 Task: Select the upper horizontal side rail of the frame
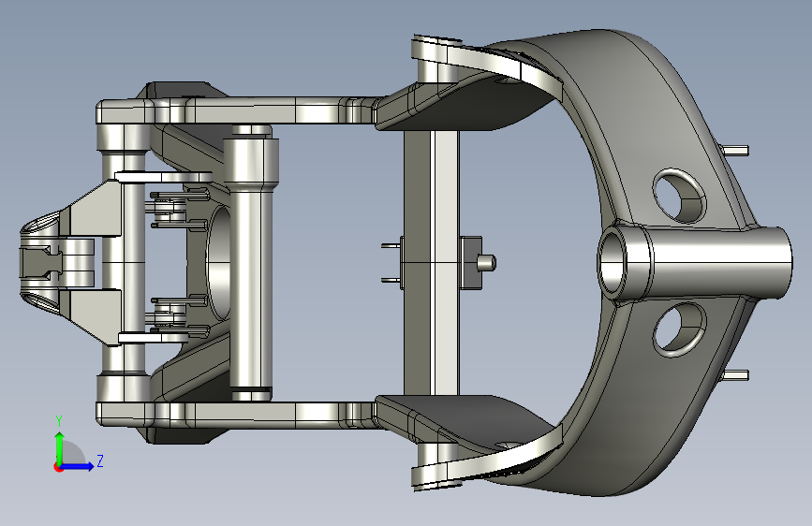(x=238, y=110)
